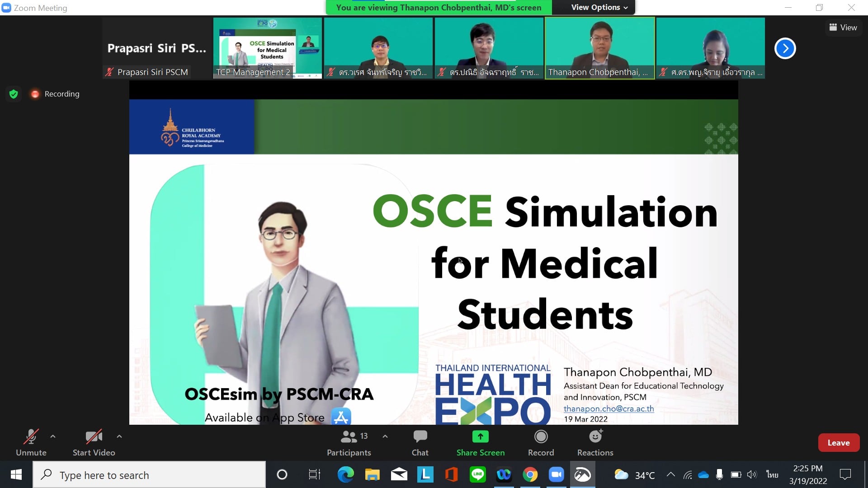Click microphone tray icon

click(719, 475)
